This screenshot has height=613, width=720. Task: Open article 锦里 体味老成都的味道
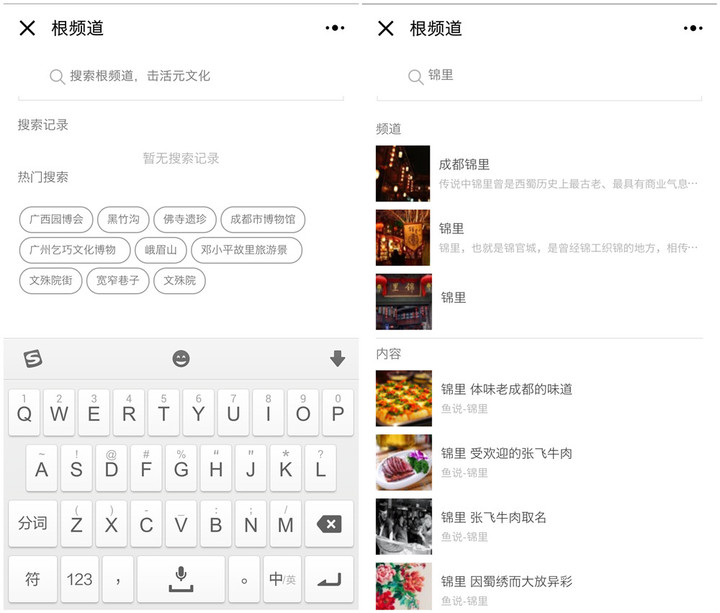point(540,398)
